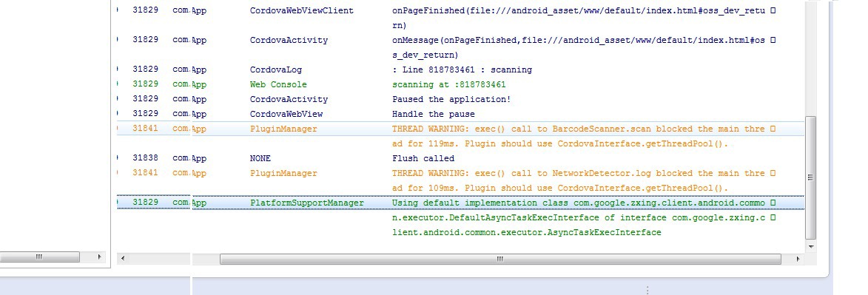This screenshot has height=295, width=868.
Task: Click the logcat horizontal scrollbar right arrow
Action: [x=798, y=259]
